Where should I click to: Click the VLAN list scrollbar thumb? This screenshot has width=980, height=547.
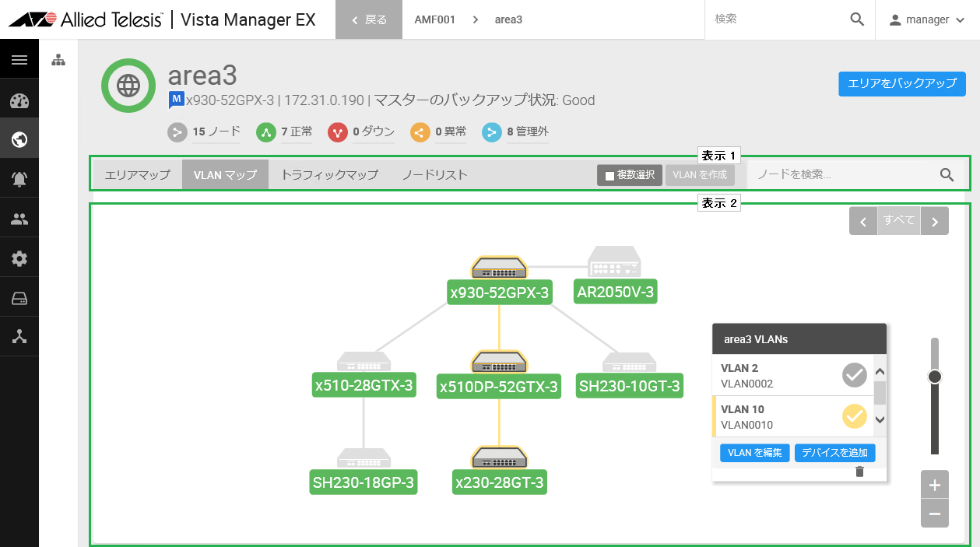[x=880, y=391]
